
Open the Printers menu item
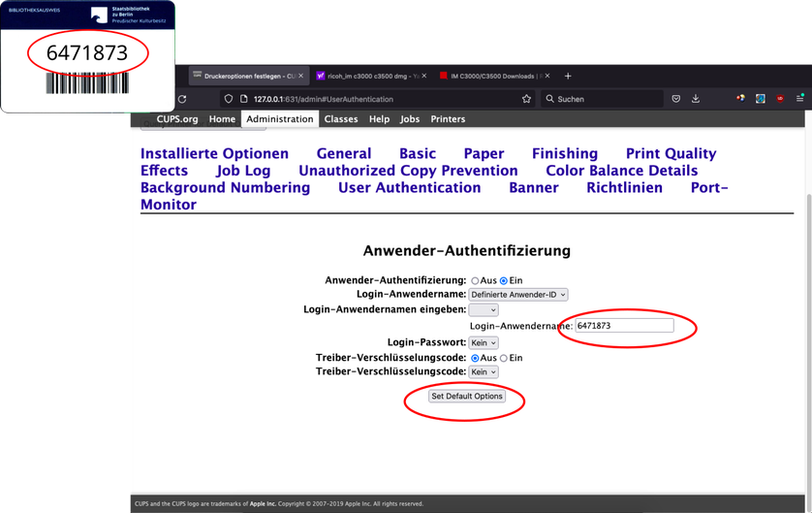[448, 119]
